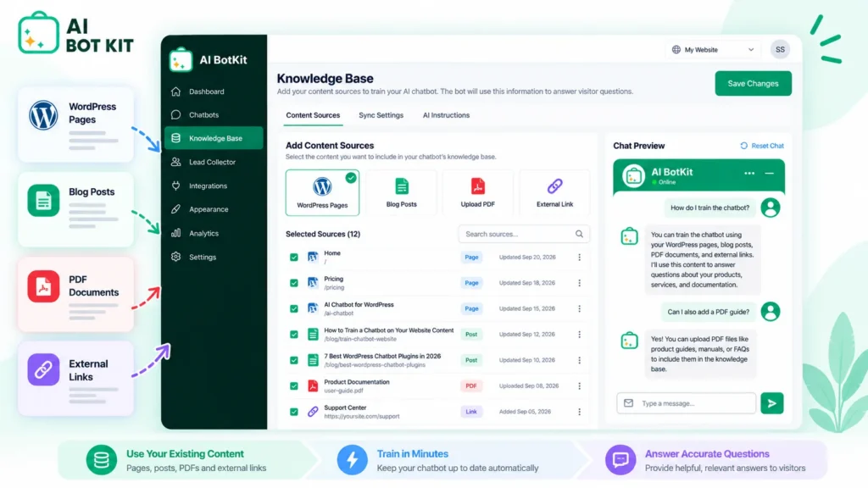Click the AI BOT KIT logo at top-left
Viewport: 868px width, 488px height.
[x=75, y=33]
